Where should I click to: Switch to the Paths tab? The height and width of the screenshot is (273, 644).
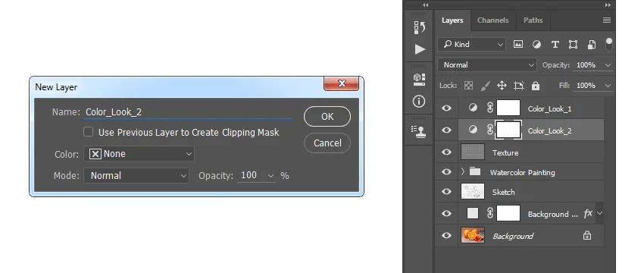click(x=533, y=20)
